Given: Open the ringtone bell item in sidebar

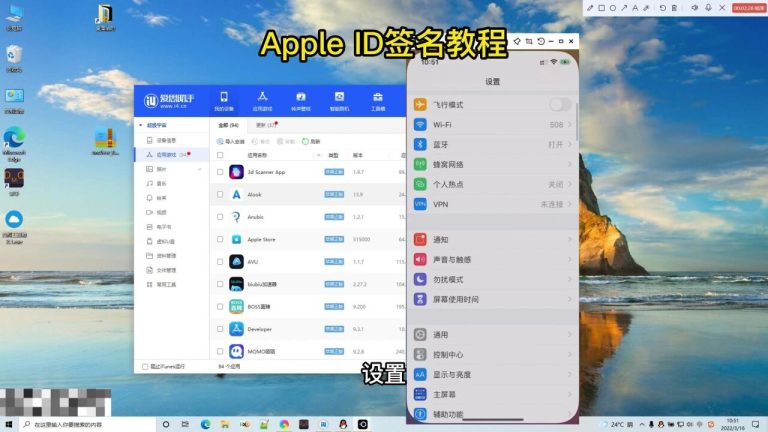Looking at the screenshot, I should 157,198.
